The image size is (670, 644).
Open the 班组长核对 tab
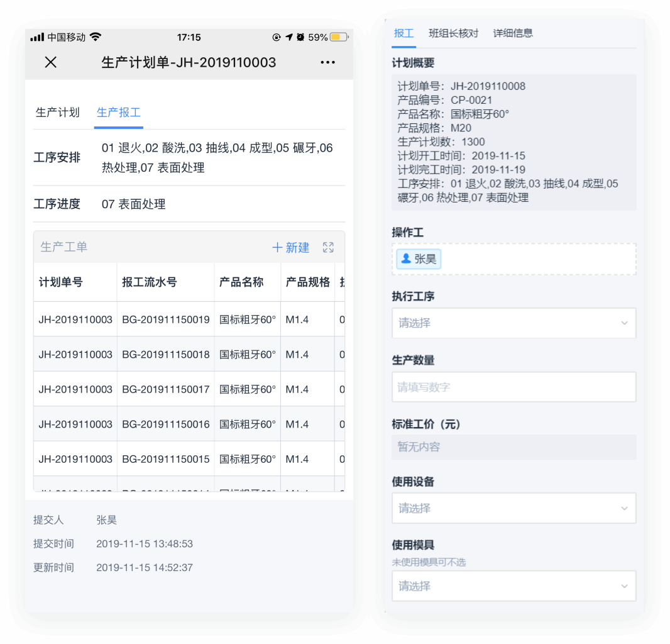coord(453,33)
